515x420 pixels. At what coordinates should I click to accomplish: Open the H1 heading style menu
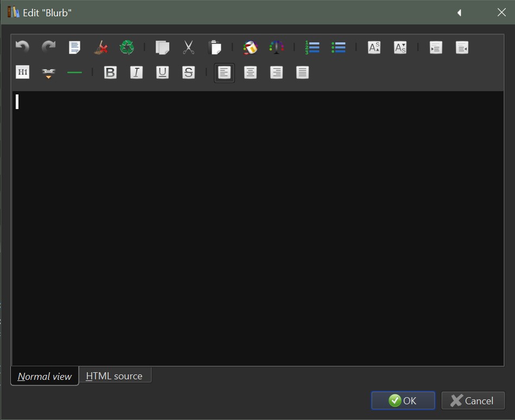22,72
